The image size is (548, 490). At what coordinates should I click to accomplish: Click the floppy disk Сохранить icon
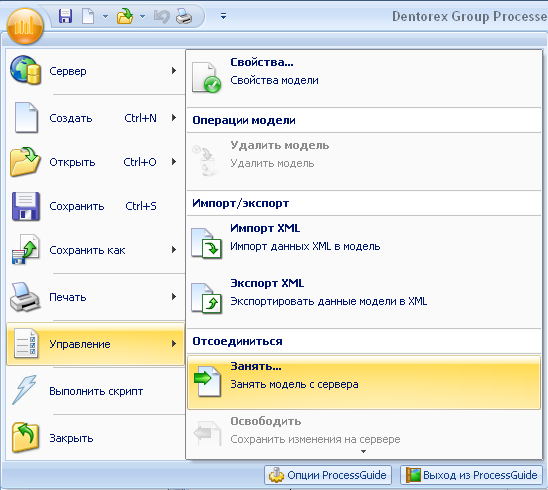pyautogui.click(x=26, y=206)
